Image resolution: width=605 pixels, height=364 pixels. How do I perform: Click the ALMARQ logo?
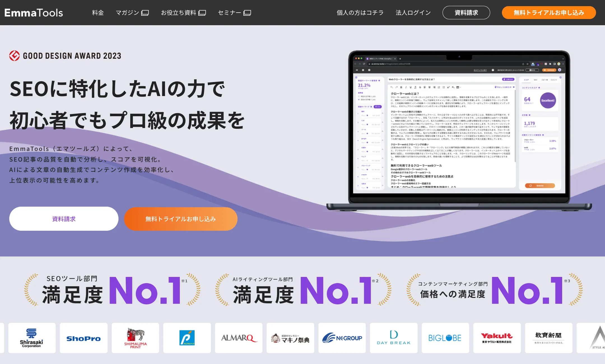[239, 338]
